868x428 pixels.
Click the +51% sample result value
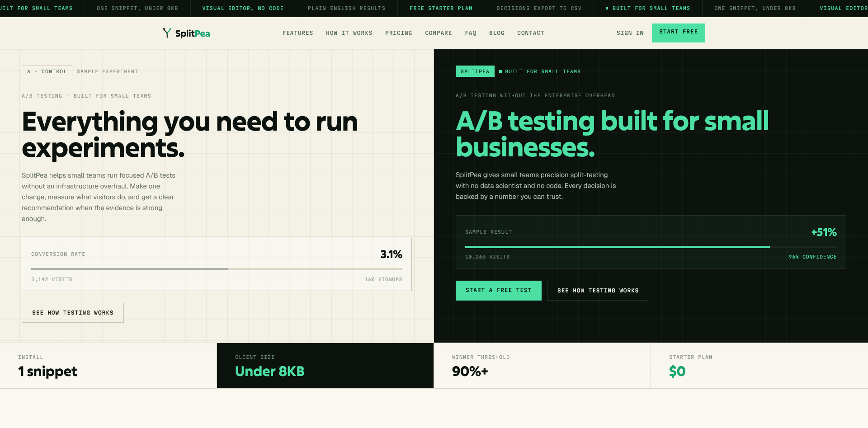(824, 232)
